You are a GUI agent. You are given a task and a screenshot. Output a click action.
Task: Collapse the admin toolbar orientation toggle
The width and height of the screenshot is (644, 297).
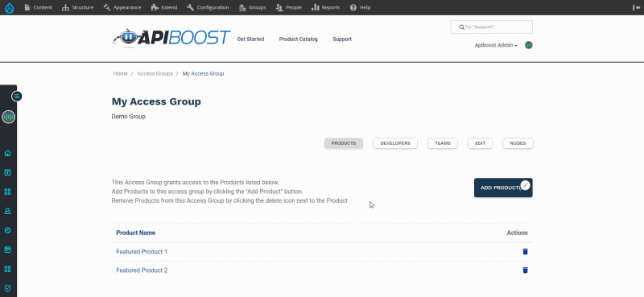(x=636, y=7)
